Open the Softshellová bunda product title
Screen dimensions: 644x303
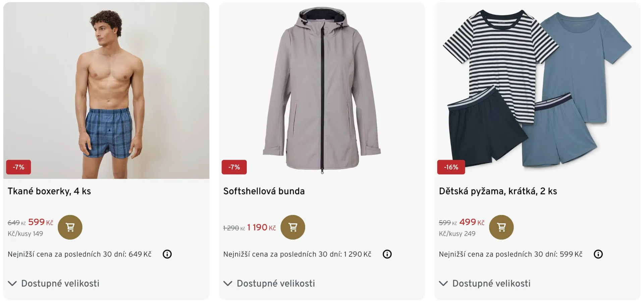pyautogui.click(x=264, y=191)
